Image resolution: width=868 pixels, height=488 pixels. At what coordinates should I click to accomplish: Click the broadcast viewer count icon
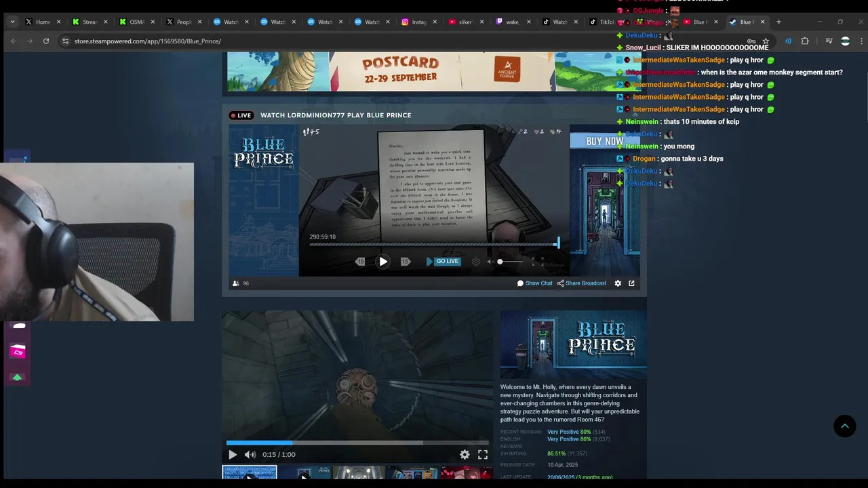coord(236,283)
